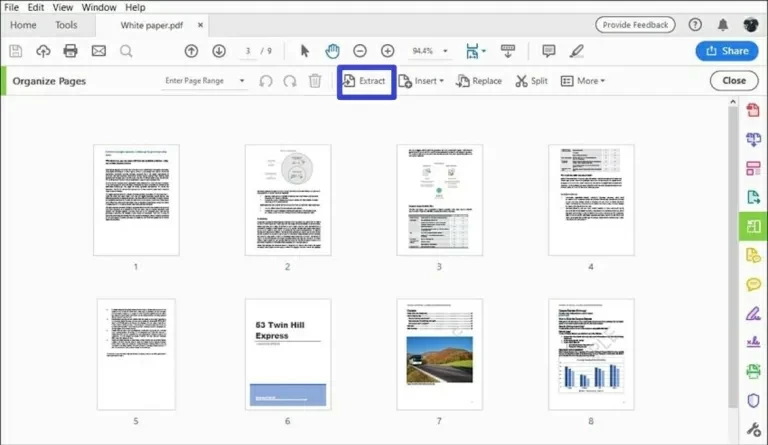Select page 7 thumbnail with road photo
Viewport: 768px width, 445px height.
[439, 354]
